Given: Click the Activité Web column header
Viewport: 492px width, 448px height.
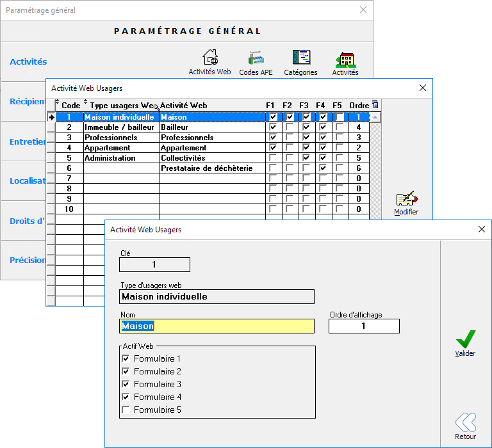Looking at the screenshot, I should [x=184, y=106].
